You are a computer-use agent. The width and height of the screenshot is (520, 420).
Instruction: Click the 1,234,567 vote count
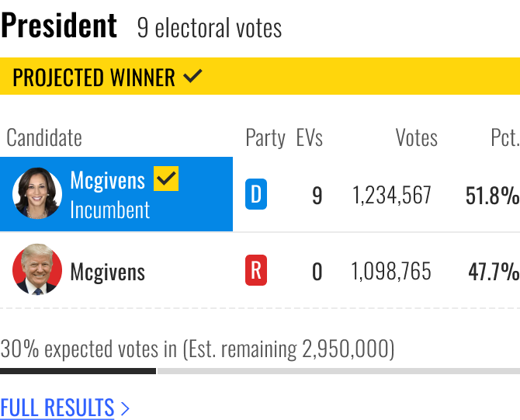392,195
